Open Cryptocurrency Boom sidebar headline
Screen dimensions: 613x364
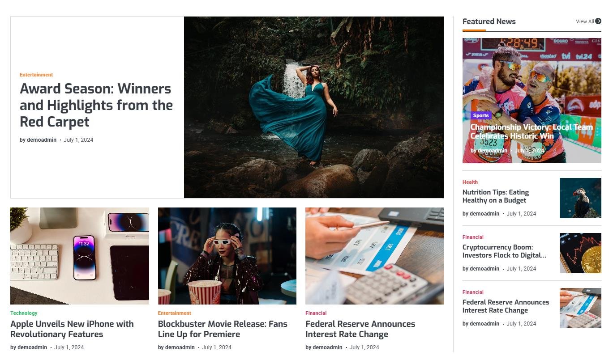click(504, 251)
